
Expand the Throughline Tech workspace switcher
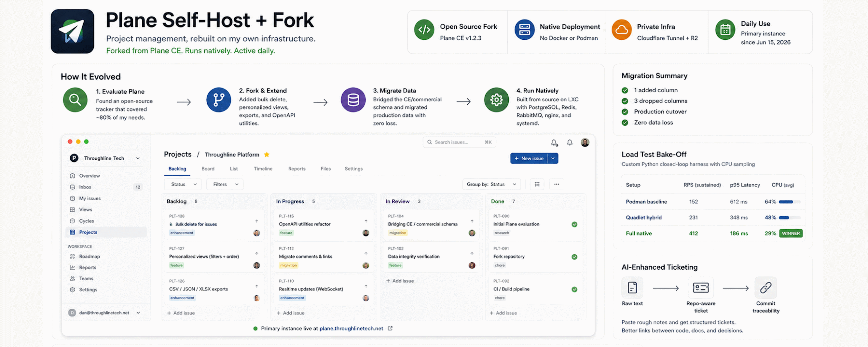click(138, 158)
